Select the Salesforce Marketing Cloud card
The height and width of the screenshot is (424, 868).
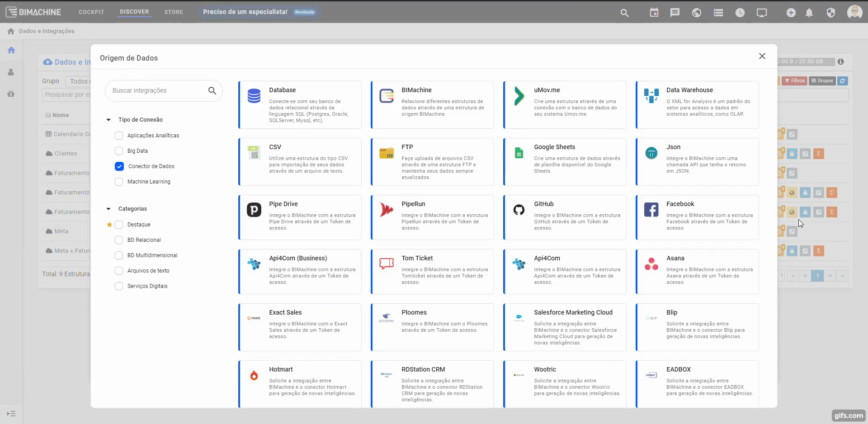pos(565,327)
